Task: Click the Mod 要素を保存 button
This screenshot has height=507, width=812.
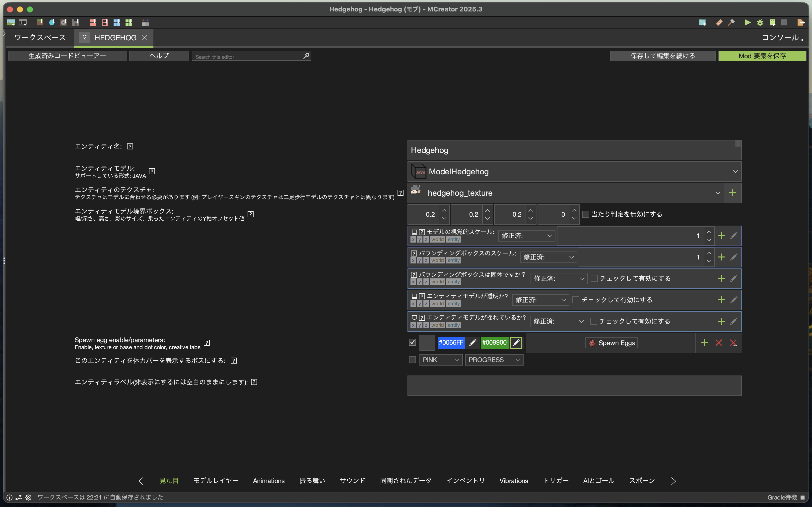Action: click(x=762, y=56)
